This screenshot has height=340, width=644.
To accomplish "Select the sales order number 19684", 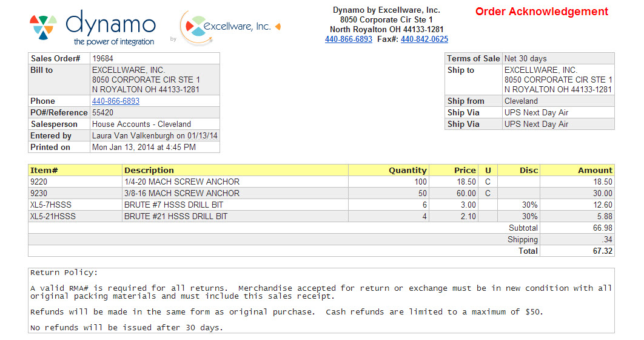I will click(x=103, y=59).
